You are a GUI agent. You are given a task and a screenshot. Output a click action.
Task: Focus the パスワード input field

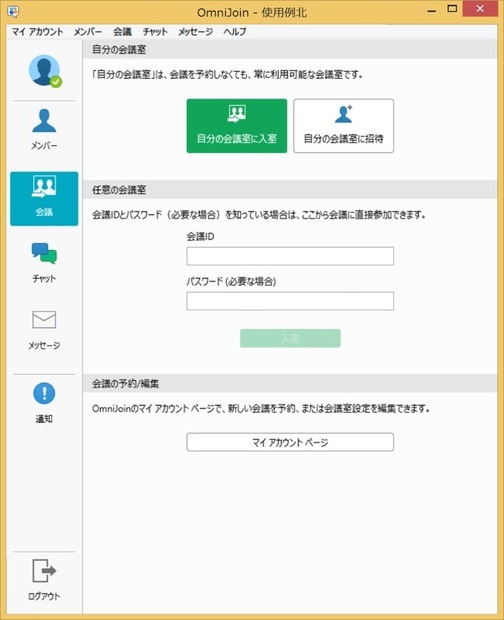(290, 301)
